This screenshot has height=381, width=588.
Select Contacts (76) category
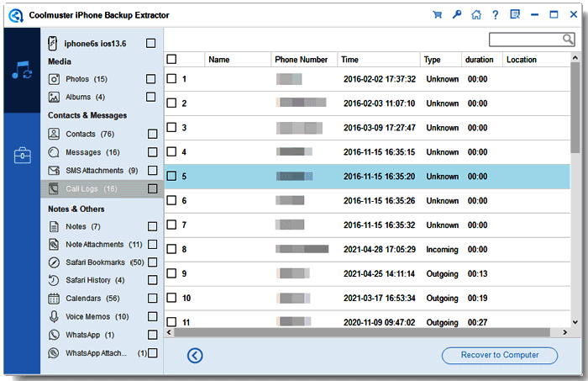pyautogui.click(x=90, y=134)
